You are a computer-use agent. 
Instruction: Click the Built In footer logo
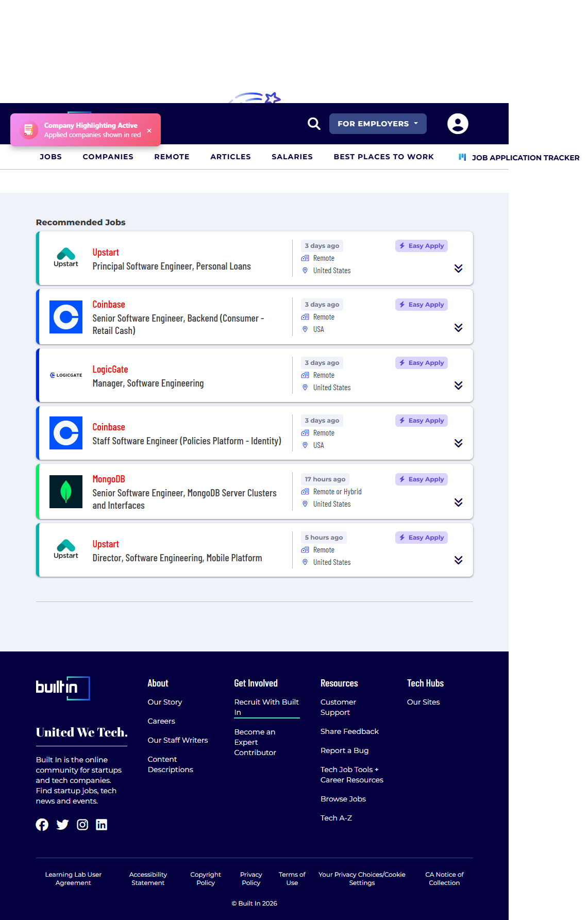pyautogui.click(x=63, y=688)
